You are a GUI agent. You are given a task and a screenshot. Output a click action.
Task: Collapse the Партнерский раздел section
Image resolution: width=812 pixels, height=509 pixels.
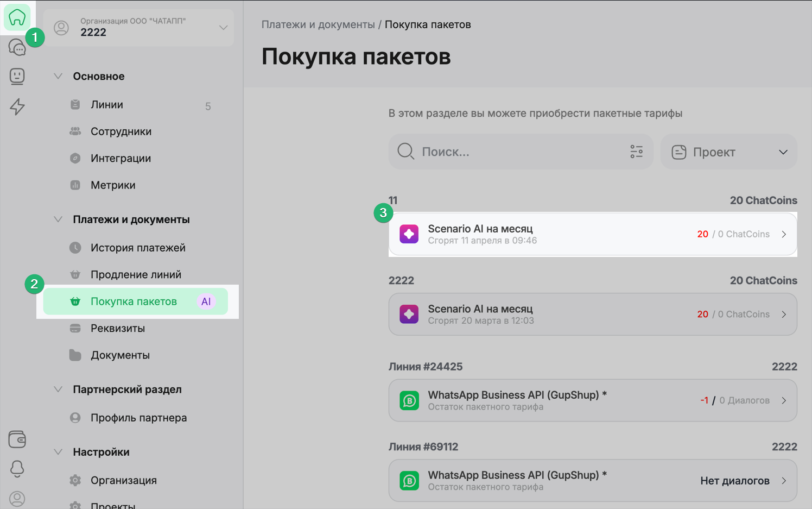coord(58,389)
